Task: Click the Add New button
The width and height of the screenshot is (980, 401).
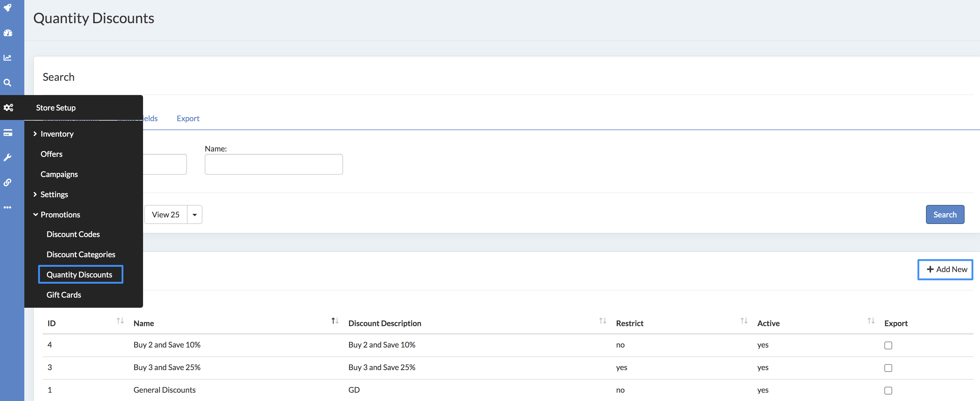Action: point(945,270)
